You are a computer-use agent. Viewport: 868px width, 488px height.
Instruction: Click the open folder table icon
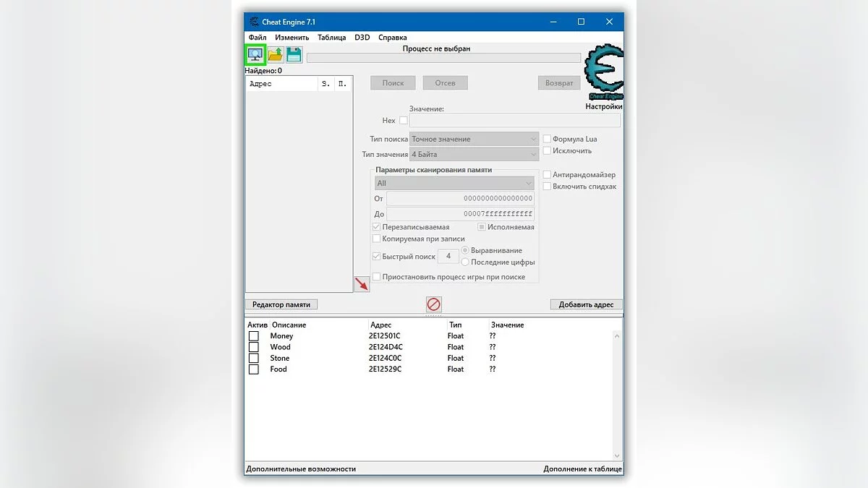(x=276, y=54)
